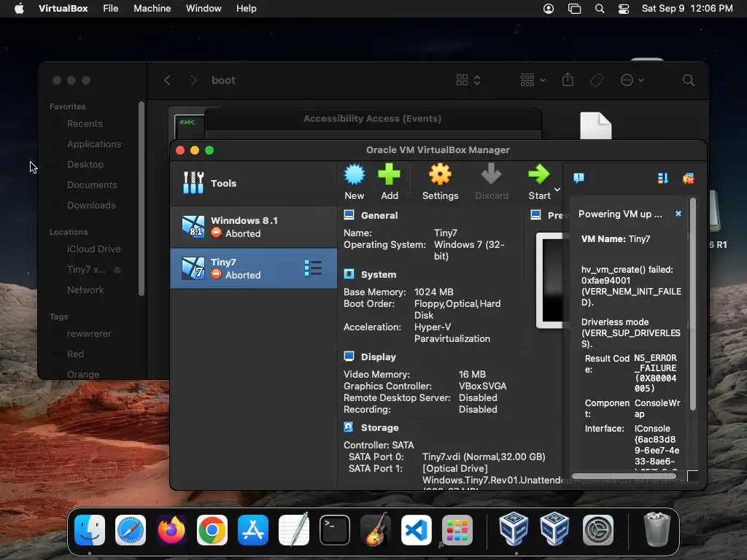This screenshot has width=747, height=560.
Task: Open Applications in Finder sidebar
Action: (94, 144)
